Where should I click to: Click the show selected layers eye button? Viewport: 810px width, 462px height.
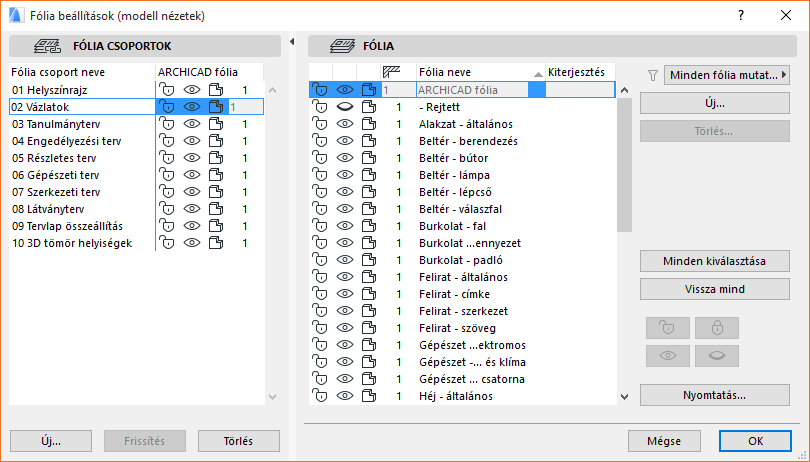point(667,356)
